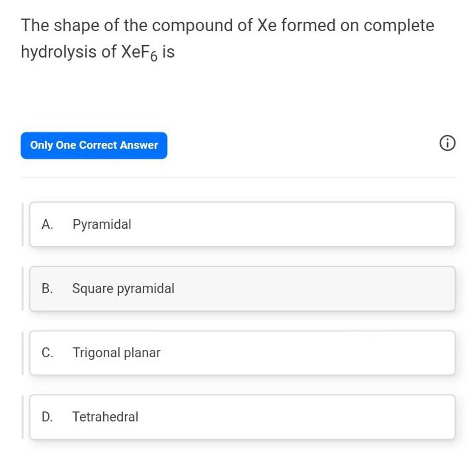Click the divider line below the blue button
This screenshot has width=476, height=475.
click(x=238, y=177)
